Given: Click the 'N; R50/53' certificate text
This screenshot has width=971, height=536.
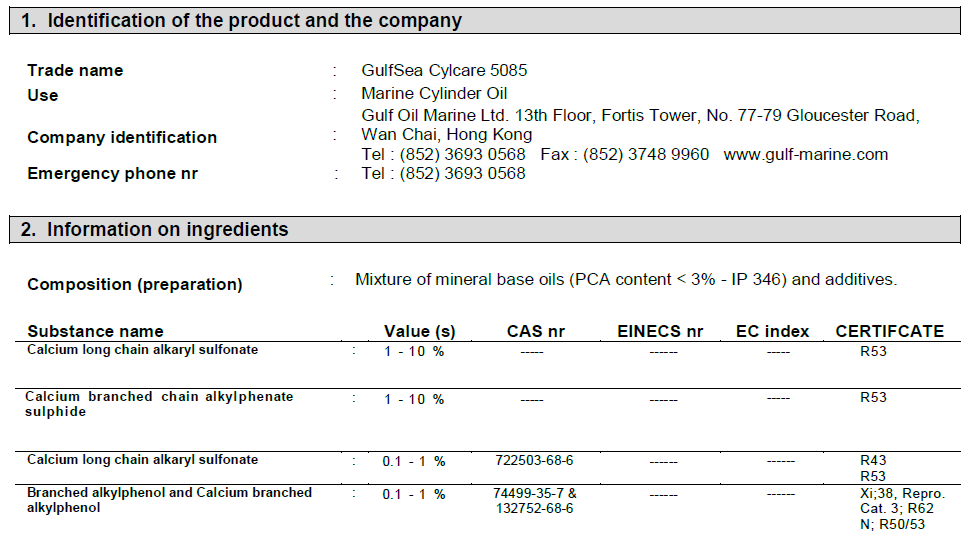Looking at the screenshot, I should (892, 525).
